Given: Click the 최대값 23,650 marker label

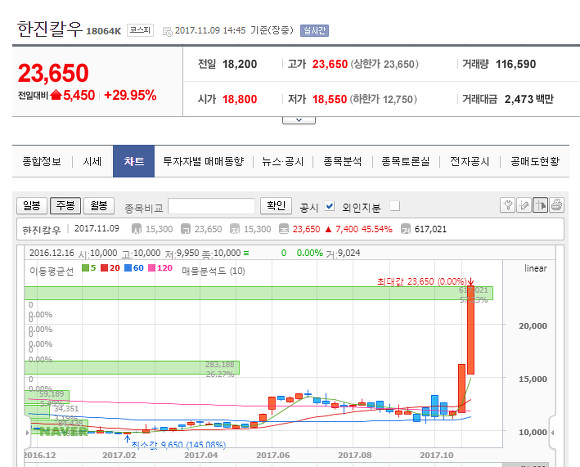Looking at the screenshot, I should (422, 282).
